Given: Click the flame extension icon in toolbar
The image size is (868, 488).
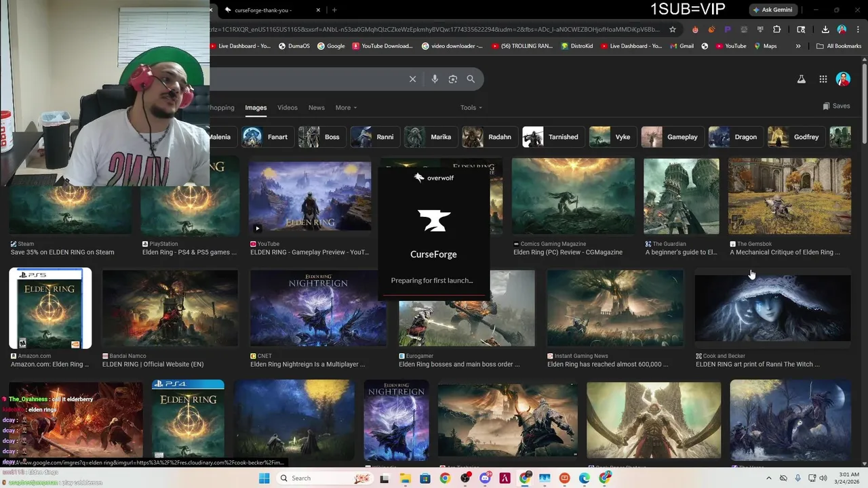Looking at the screenshot, I should point(695,29).
